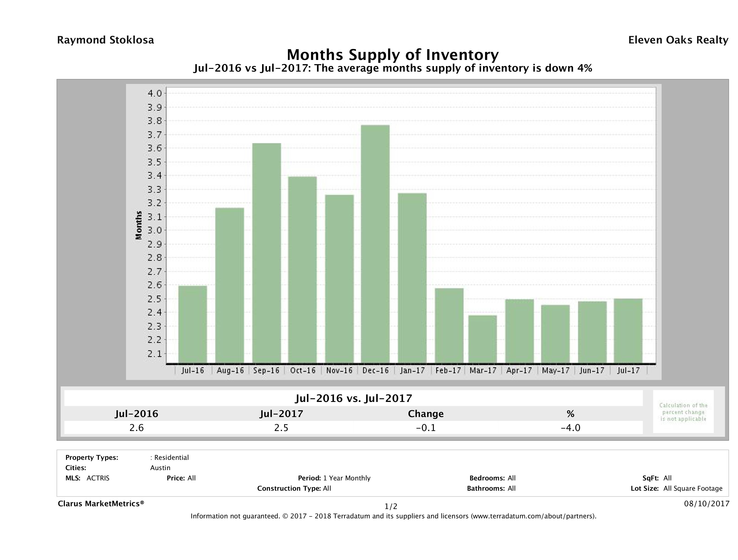Click the Feb-17 bar
The height and width of the screenshot is (560, 738).
449,325
